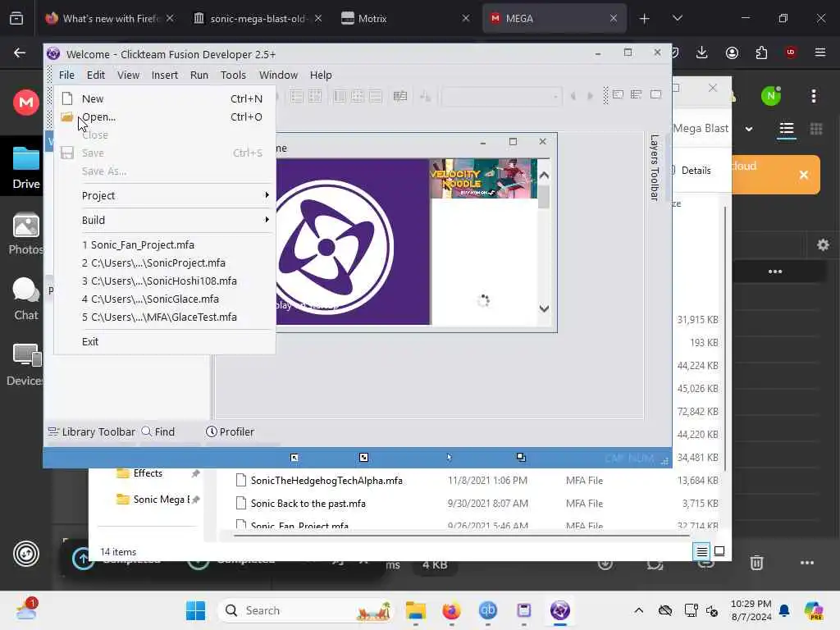Click the Library Toolbar tab
Viewport: 840px width, 630px height.
click(92, 431)
